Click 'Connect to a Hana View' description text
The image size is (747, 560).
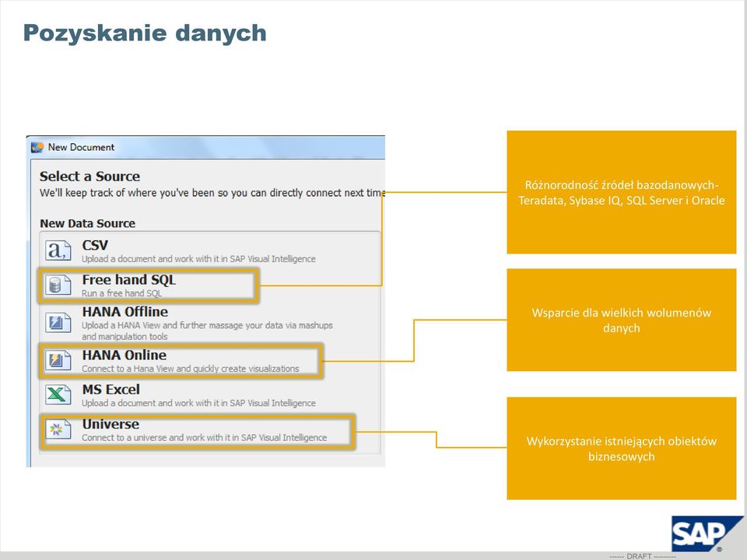pyautogui.click(x=190, y=369)
